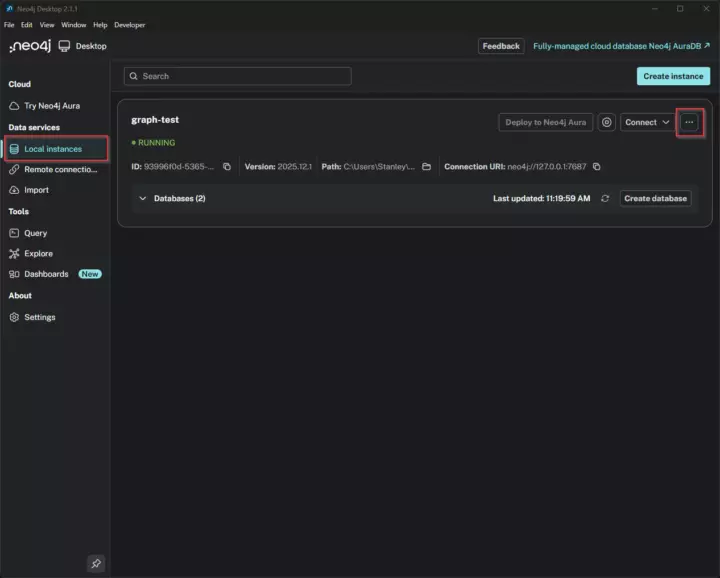Image resolution: width=720 pixels, height=578 pixels.
Task: Click the circular stop instance icon
Action: point(606,122)
